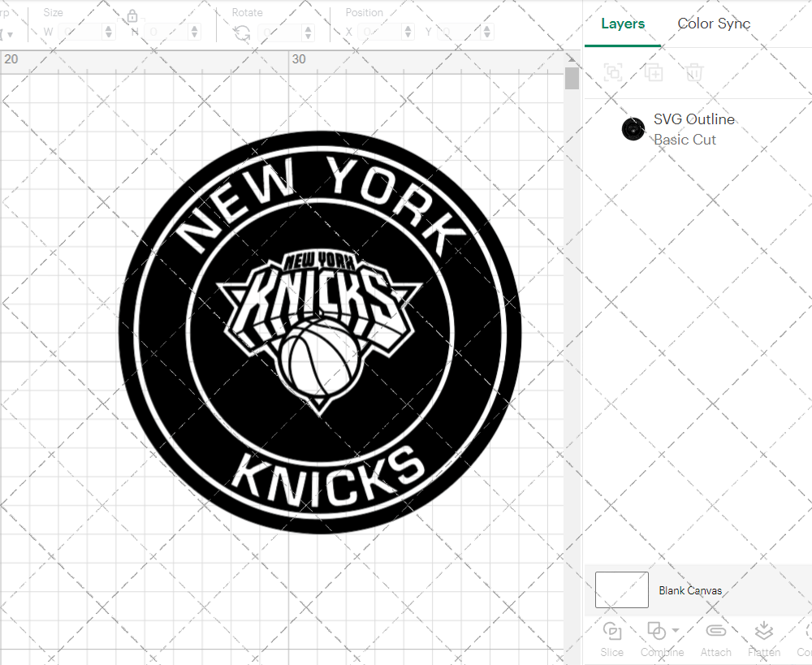
Task: Click the rotate reset arrow icon
Action: point(241,32)
